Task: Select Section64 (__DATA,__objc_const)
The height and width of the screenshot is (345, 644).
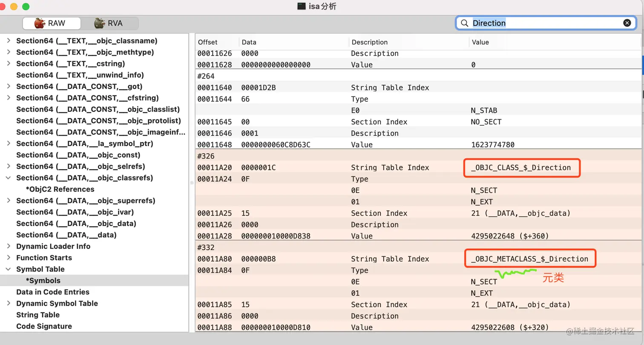Action: pyautogui.click(x=78, y=155)
